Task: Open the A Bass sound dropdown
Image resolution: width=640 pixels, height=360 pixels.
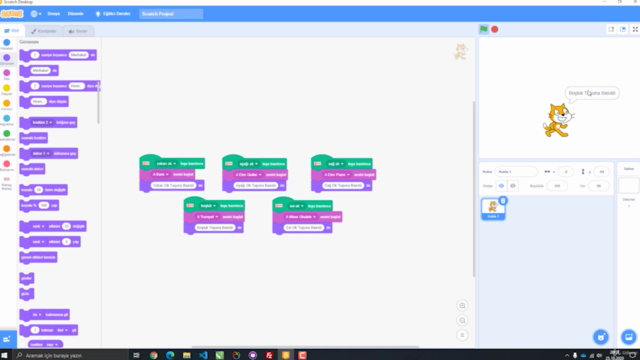Action: tap(160, 175)
